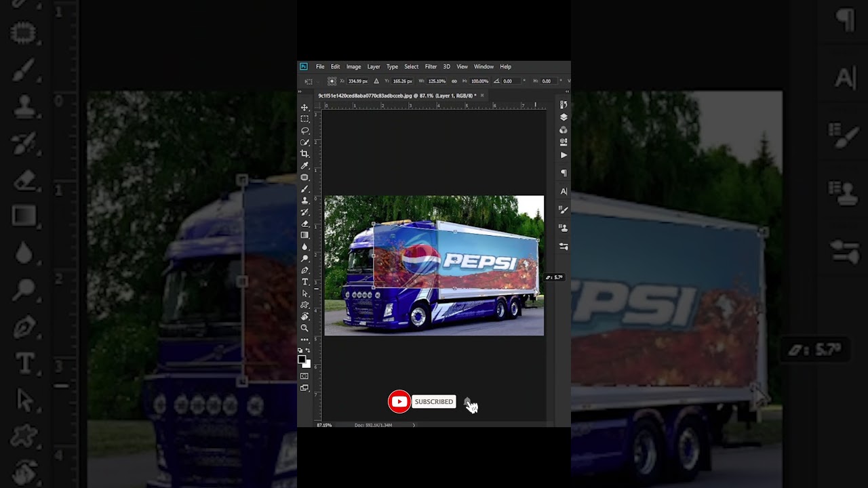Open the Edit Toolbar three-dots button
This screenshot has width=868, height=488.
point(304,340)
